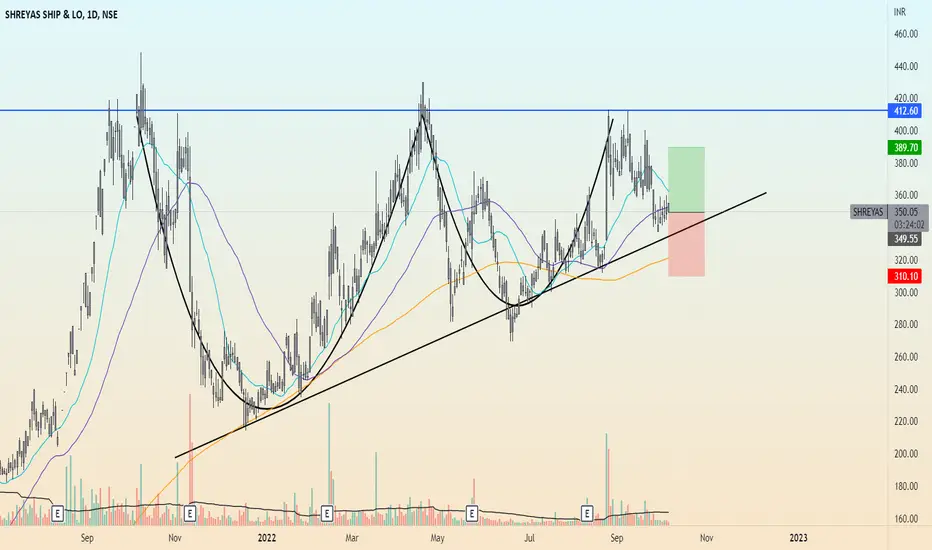The width and height of the screenshot is (932, 550).
Task: Click the 220.00 price axis label
Action: pos(906,422)
